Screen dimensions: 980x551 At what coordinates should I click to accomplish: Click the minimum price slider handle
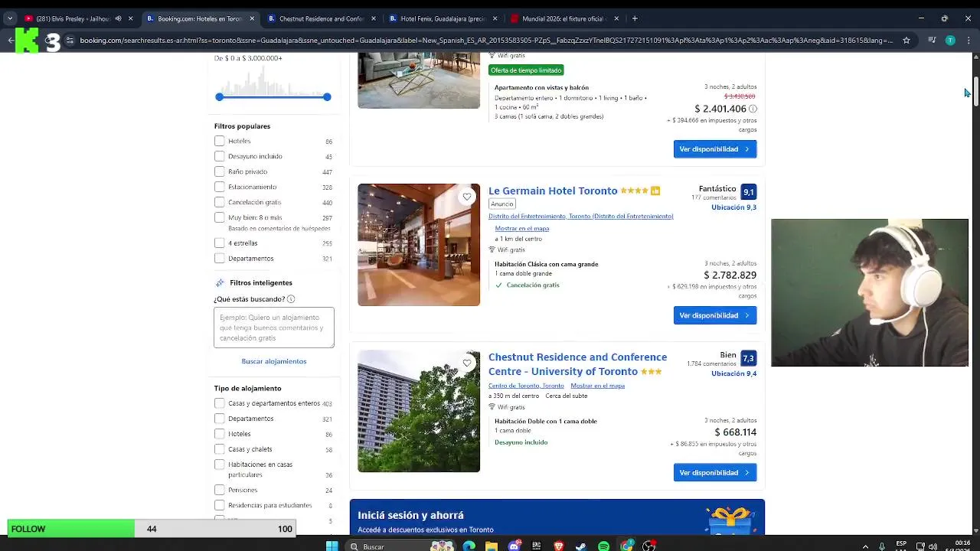click(x=220, y=96)
